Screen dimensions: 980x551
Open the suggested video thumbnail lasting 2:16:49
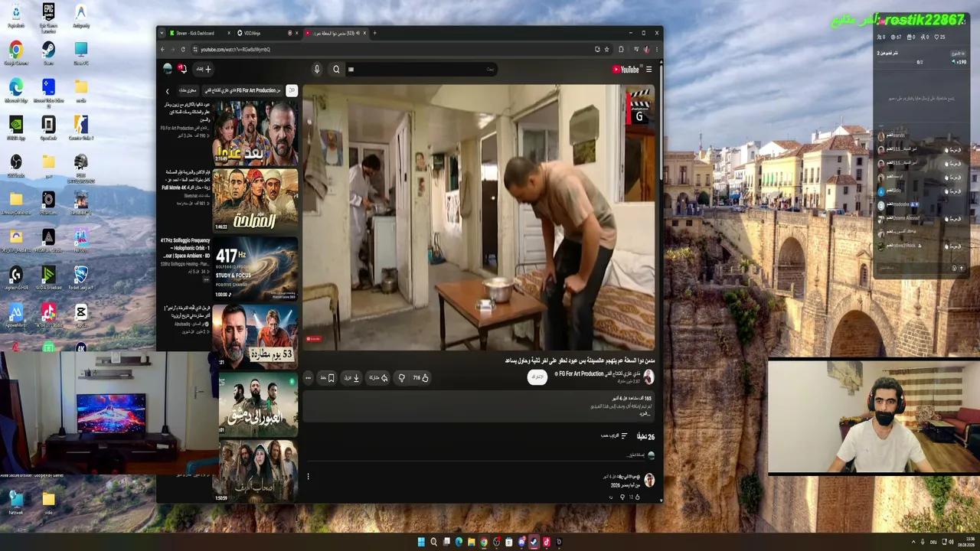coord(255,133)
